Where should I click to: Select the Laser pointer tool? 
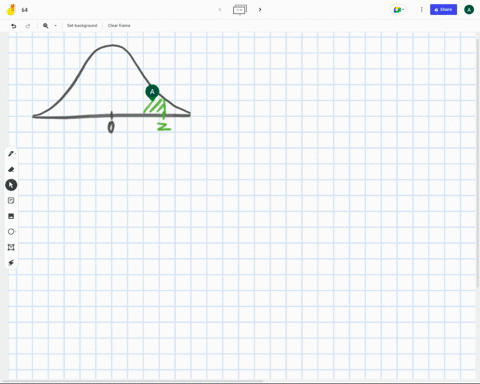click(11, 263)
